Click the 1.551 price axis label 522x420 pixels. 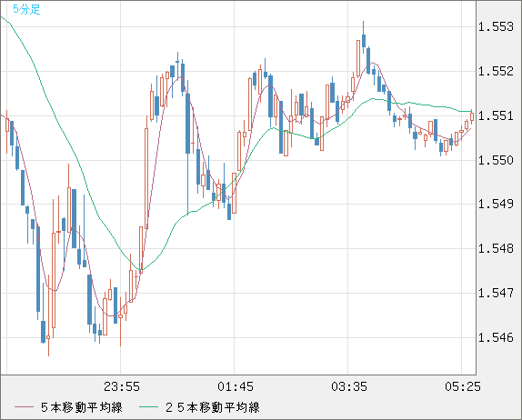(x=496, y=115)
